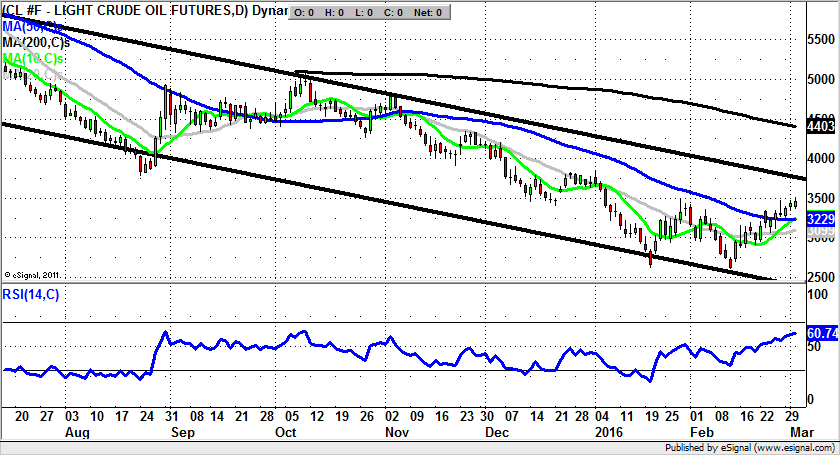Click the 60.74 RSI value tag
840x455 pixels.
pyautogui.click(x=819, y=331)
